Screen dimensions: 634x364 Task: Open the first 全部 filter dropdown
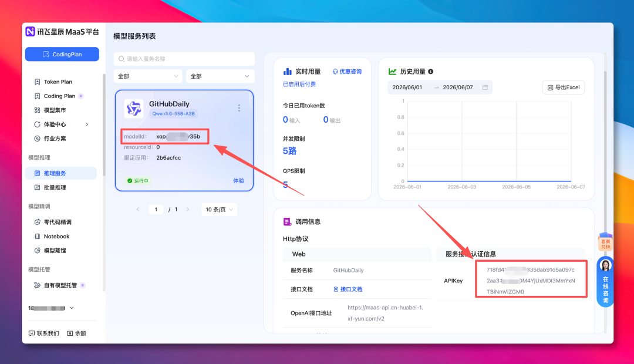point(148,76)
